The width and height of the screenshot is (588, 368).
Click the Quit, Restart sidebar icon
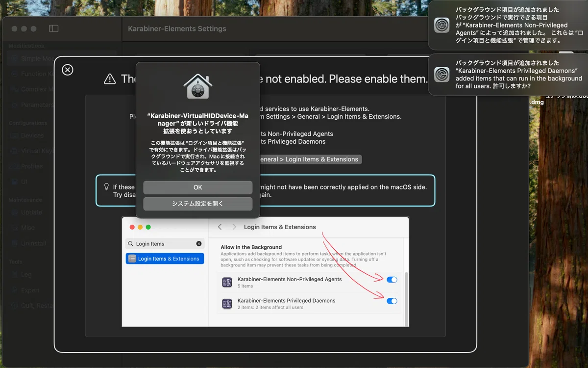tap(14, 305)
